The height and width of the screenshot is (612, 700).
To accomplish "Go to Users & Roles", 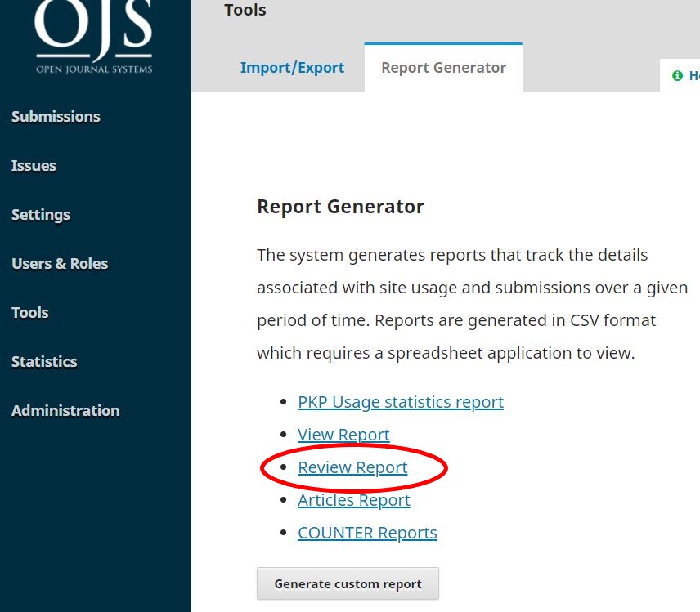I will (60, 264).
